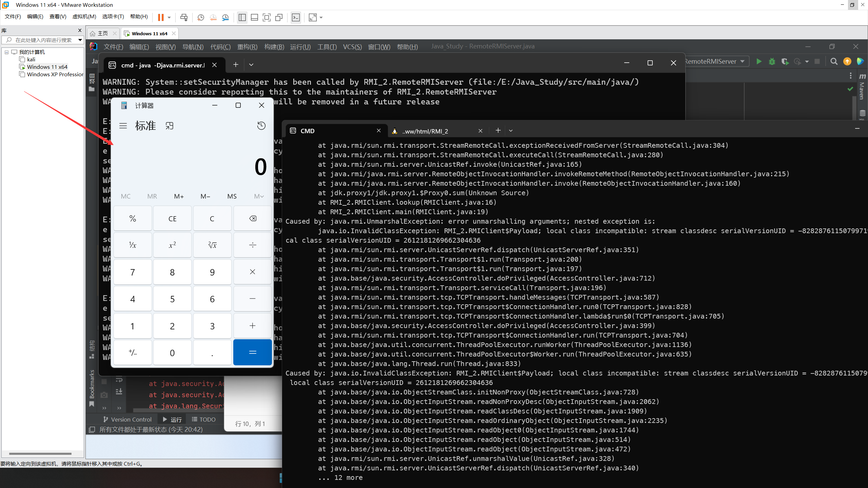This screenshot has height=488, width=868.
Task: Click calculator M+ memory add
Action: point(179,196)
